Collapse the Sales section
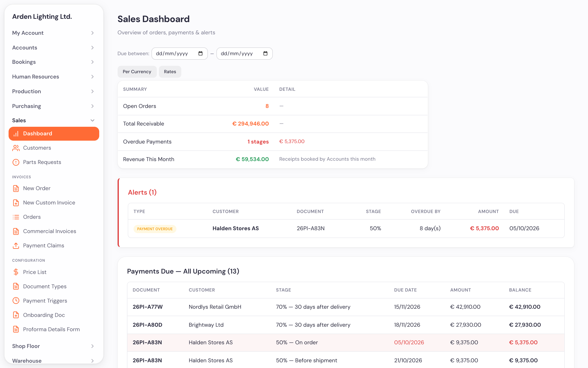Screen dimensions: 588x368 point(53,120)
